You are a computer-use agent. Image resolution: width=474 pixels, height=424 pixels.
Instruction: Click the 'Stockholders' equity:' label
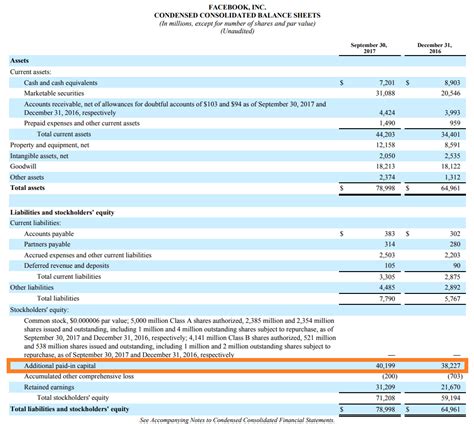point(39,310)
